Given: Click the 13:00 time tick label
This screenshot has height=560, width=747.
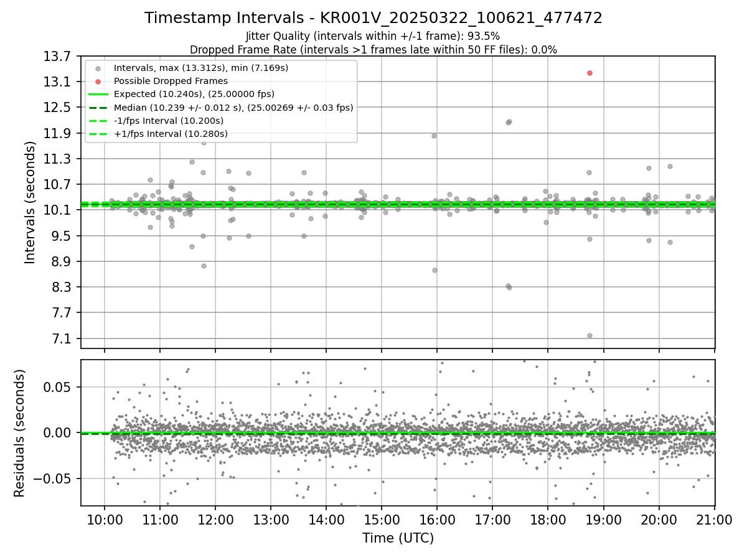Looking at the screenshot, I should (271, 520).
